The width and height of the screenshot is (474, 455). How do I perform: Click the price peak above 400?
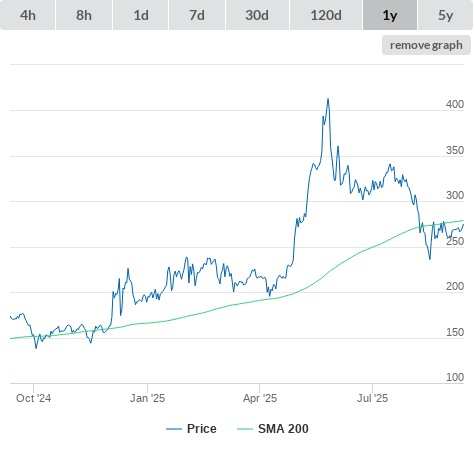click(x=328, y=99)
